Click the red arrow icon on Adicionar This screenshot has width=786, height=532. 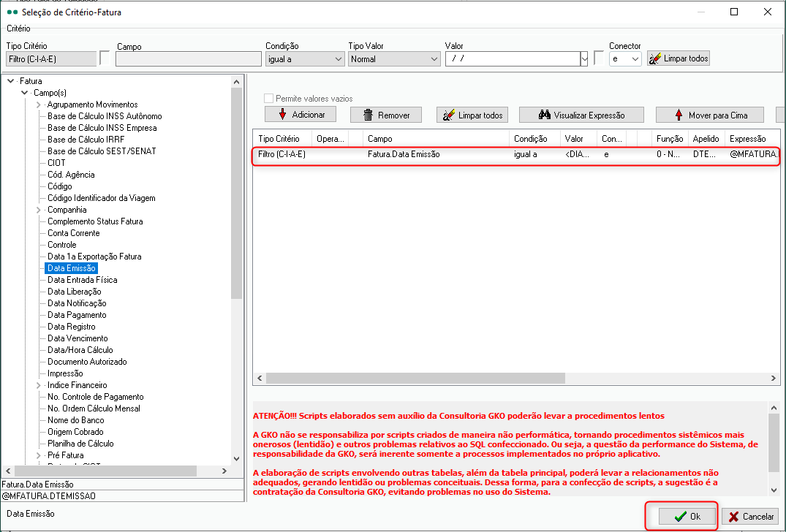coord(282,115)
